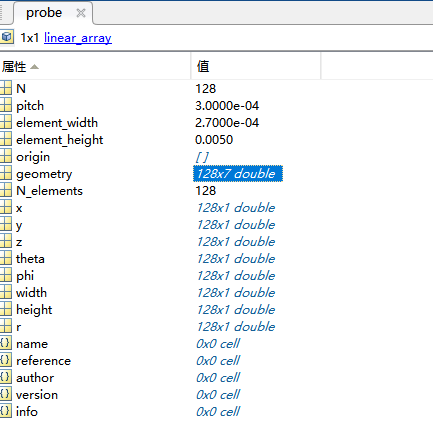Click the 128x1 double value of x
This screenshot has width=433, height=423.
click(x=236, y=208)
